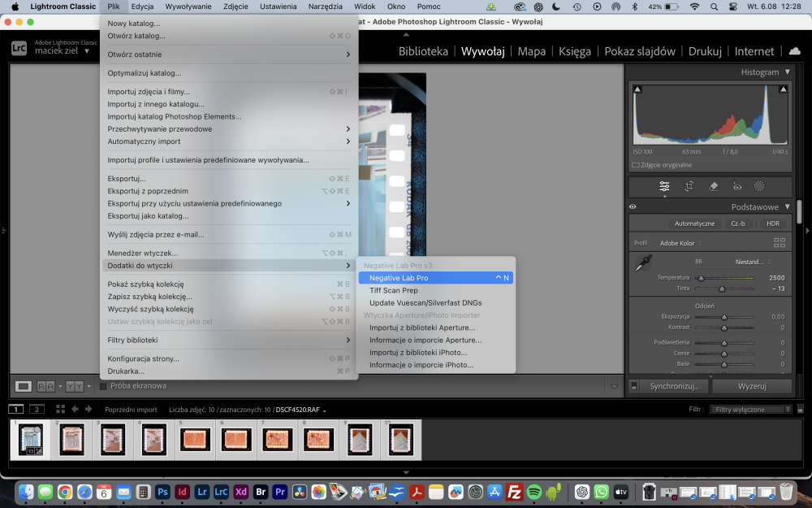Open Spotify from the Dock
The image size is (812, 508).
pyautogui.click(x=534, y=492)
